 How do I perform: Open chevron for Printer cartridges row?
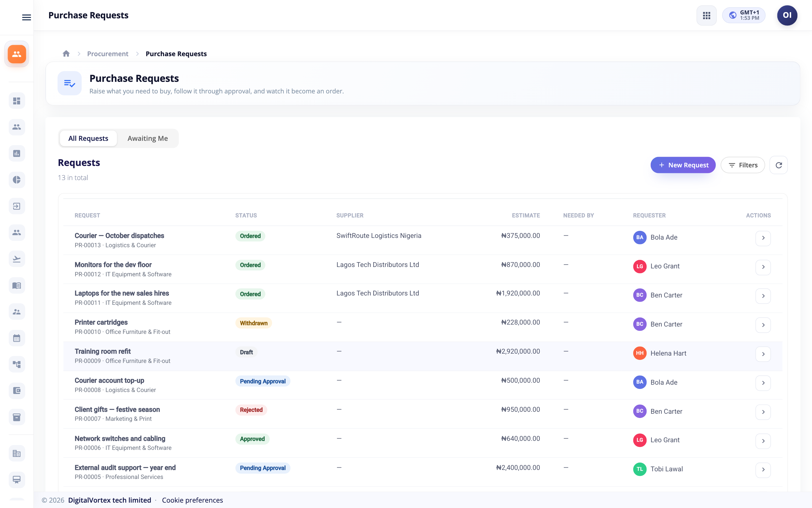tap(763, 325)
